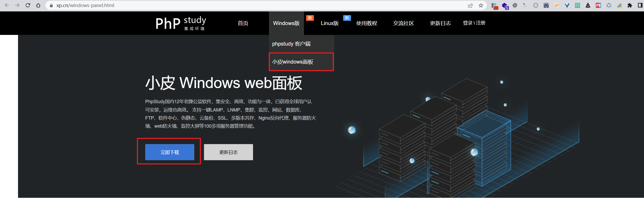The width and height of the screenshot is (644, 198).
Task: Open the Y-logo extension
Action: tap(546, 5)
